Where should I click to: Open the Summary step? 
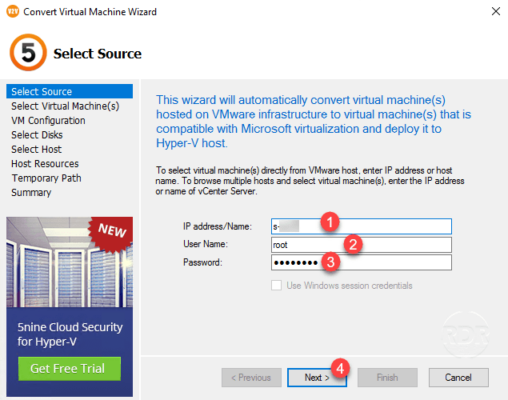pyautogui.click(x=31, y=192)
